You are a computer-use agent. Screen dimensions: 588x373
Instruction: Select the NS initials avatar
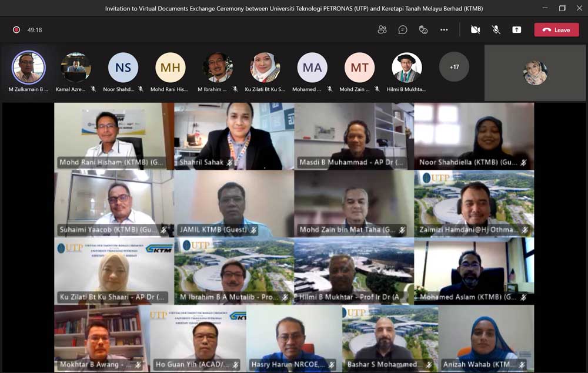(x=123, y=68)
